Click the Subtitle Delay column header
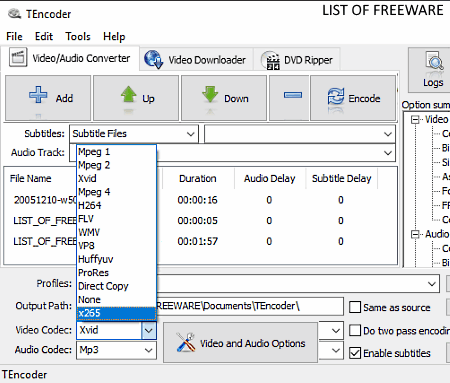450x383 pixels. click(342, 178)
